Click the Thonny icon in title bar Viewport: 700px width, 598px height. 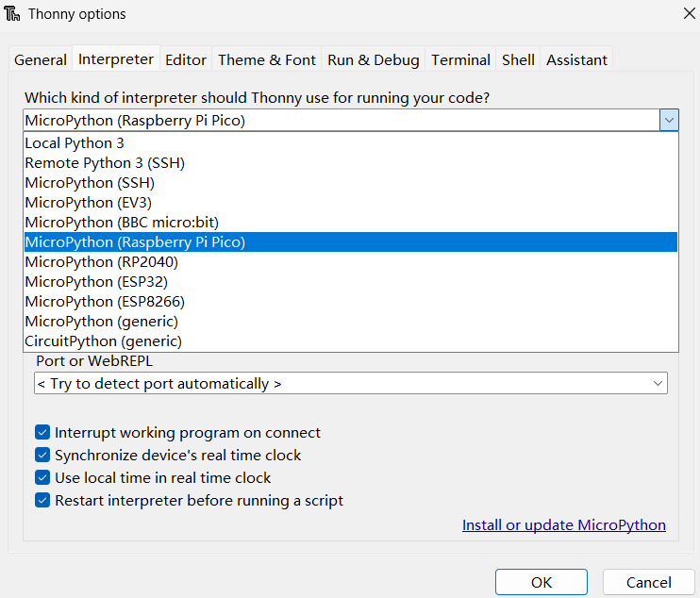pyautogui.click(x=12, y=14)
